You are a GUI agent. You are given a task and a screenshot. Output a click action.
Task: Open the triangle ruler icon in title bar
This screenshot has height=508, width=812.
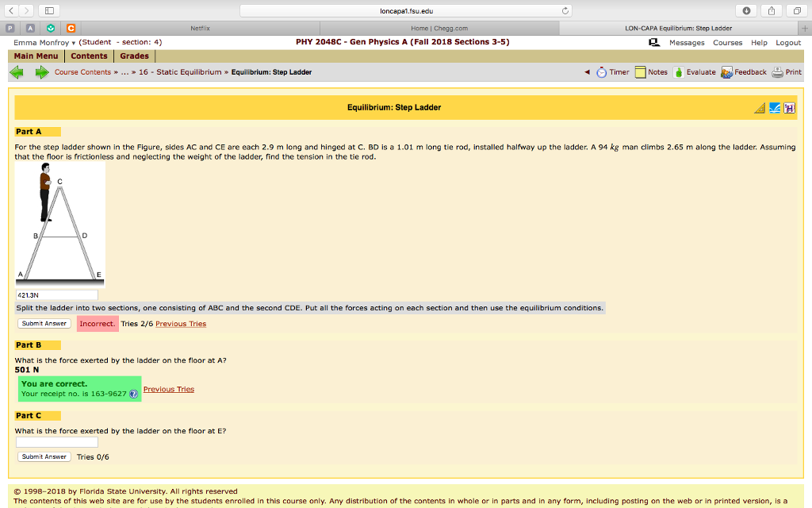click(760, 108)
